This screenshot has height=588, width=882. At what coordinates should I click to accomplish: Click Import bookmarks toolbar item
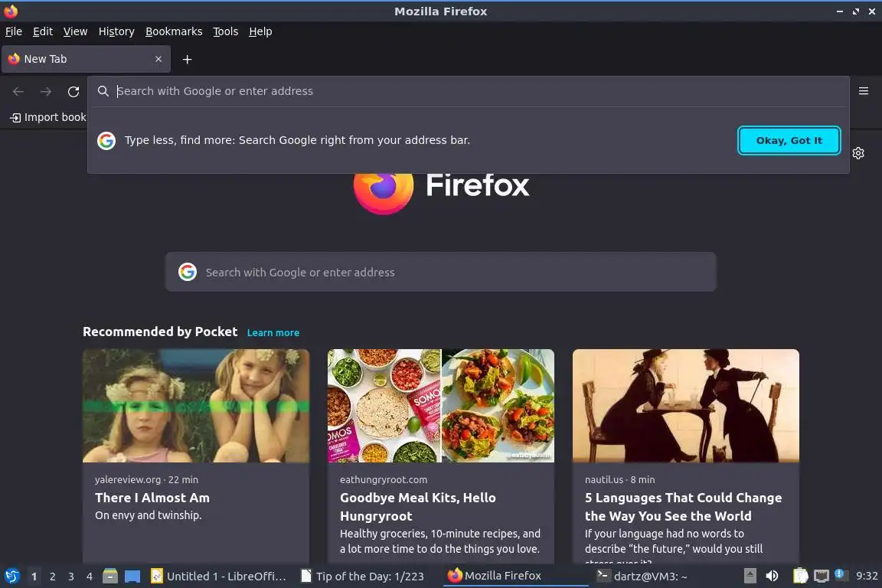(x=47, y=117)
